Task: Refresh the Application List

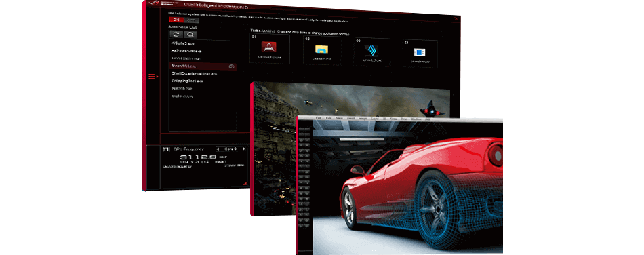Action: (176, 35)
